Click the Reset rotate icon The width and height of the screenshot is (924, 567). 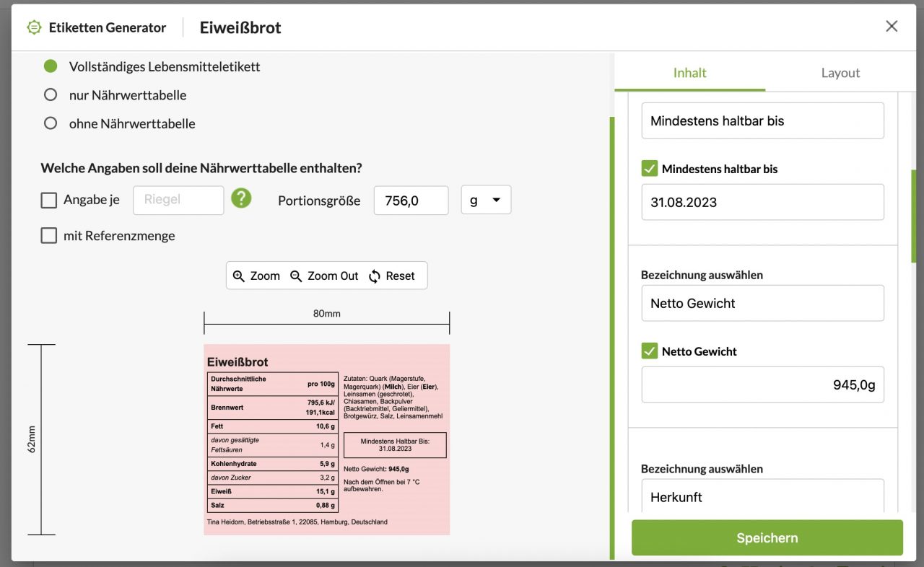(x=374, y=276)
